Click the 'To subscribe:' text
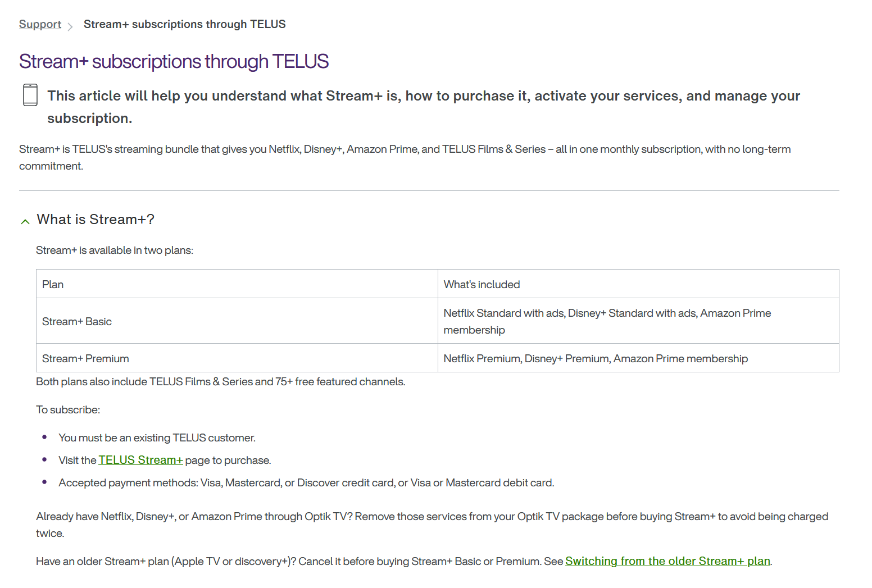872x588 pixels. coord(68,410)
